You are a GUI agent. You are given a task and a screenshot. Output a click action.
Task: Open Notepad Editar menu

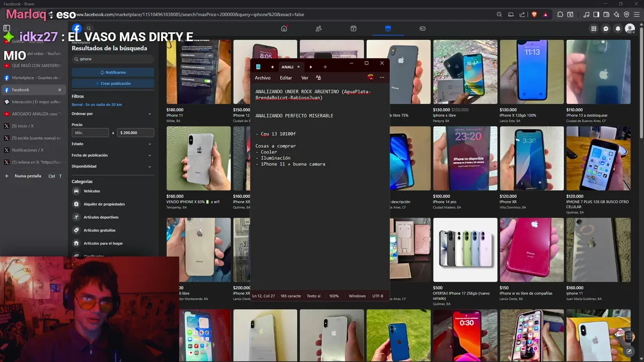pyautogui.click(x=286, y=78)
